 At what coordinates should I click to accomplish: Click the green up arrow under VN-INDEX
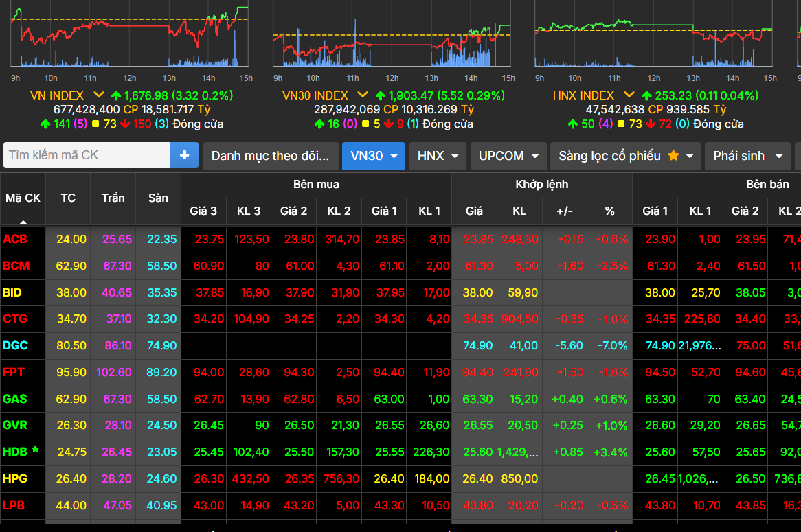45,124
